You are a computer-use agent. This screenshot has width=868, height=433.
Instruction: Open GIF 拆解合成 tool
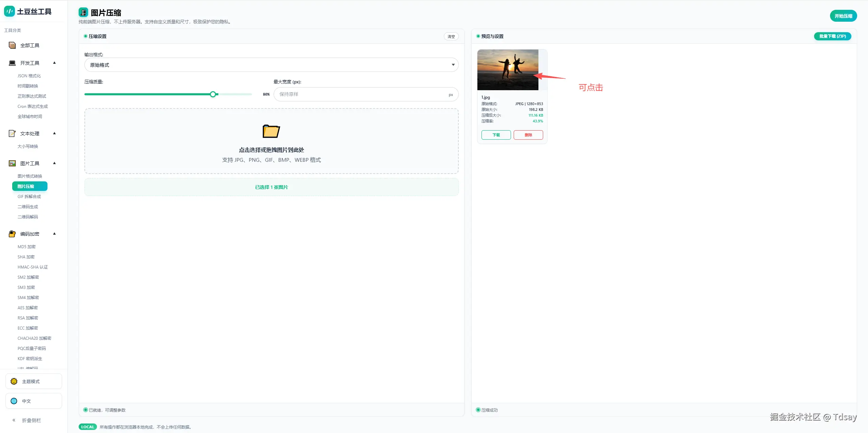(29, 197)
